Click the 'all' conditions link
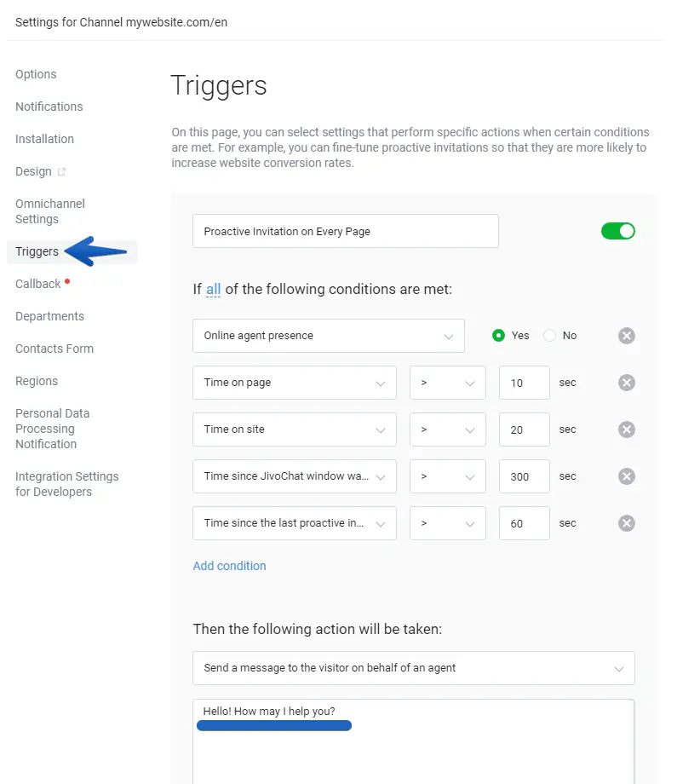Screen dimensions: 677x784 pyautogui.click(x=213, y=290)
